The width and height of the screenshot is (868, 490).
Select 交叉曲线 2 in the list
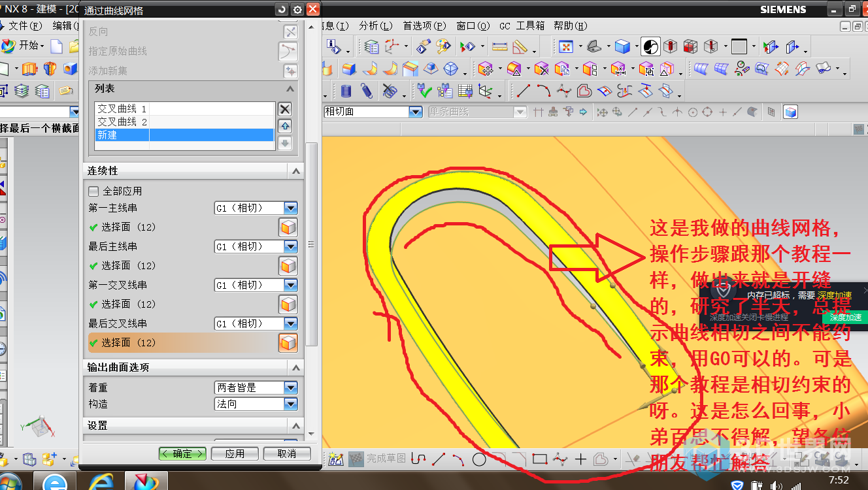185,122
